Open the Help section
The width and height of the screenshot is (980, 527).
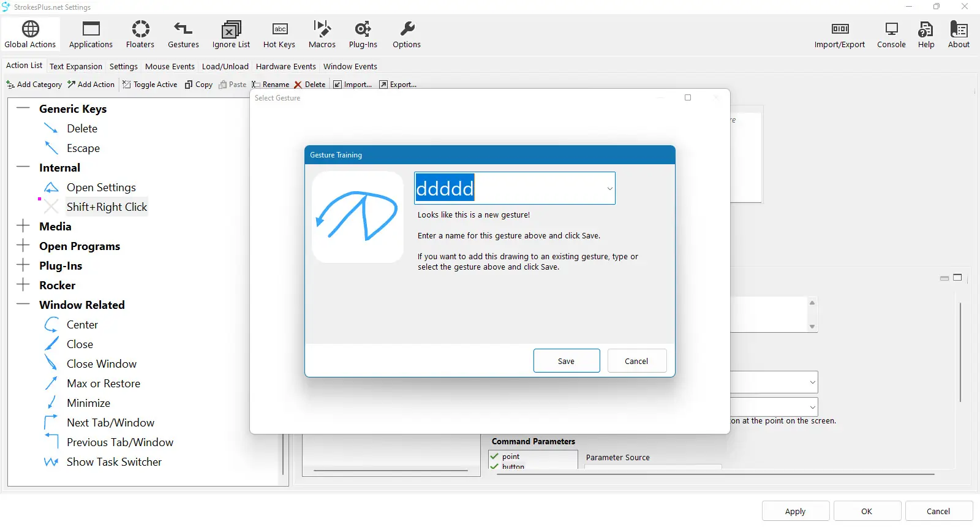tap(926, 34)
